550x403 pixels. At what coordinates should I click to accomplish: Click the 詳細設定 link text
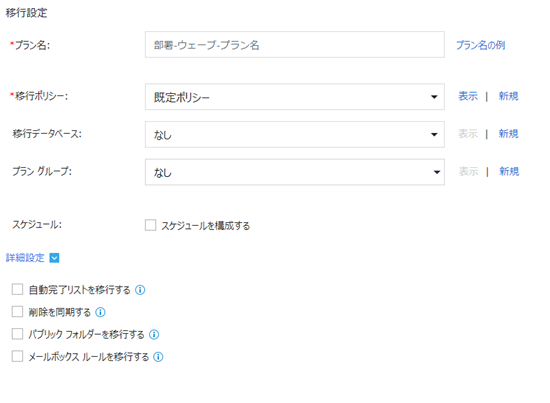[25, 258]
